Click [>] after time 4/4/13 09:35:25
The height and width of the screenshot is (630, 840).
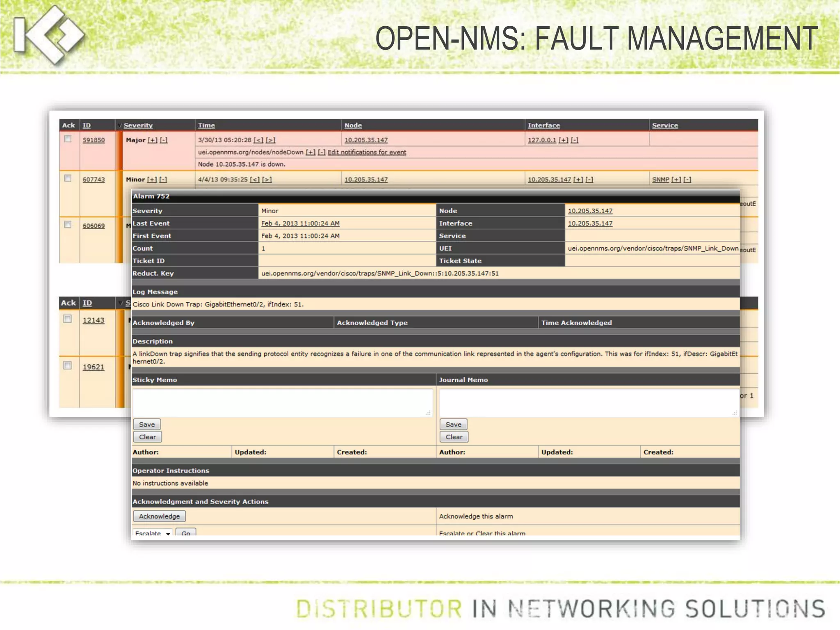(x=267, y=180)
